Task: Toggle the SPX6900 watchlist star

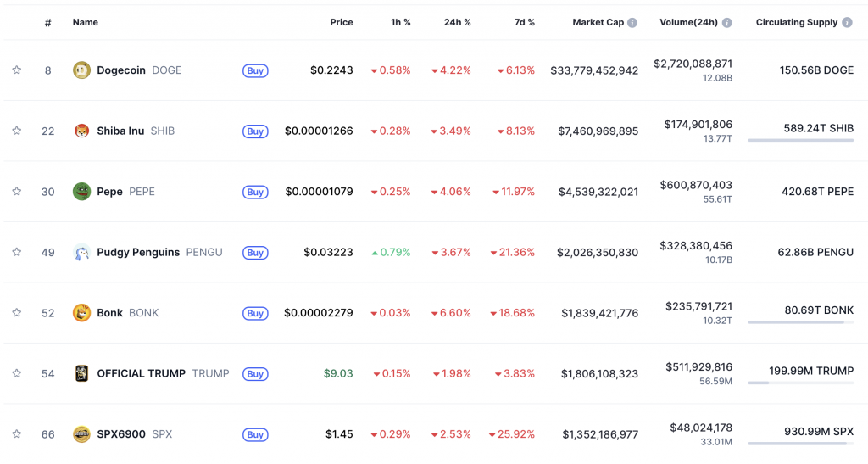Action: pos(17,434)
